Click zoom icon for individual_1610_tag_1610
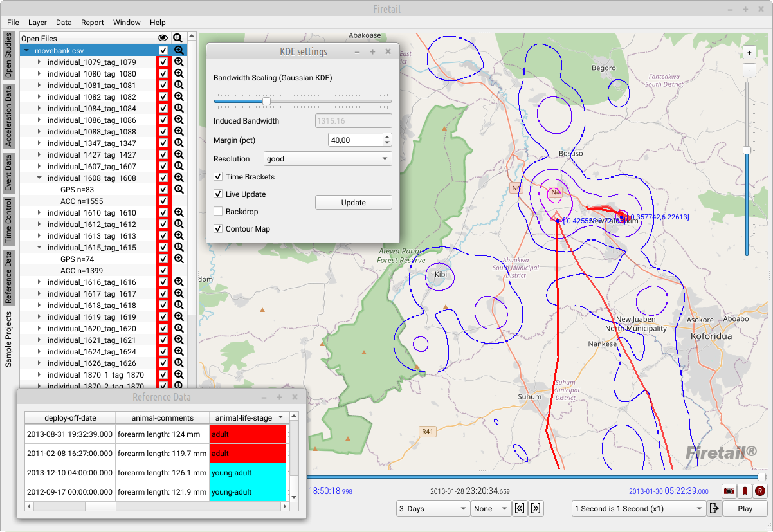This screenshot has width=773, height=532. pyautogui.click(x=179, y=213)
